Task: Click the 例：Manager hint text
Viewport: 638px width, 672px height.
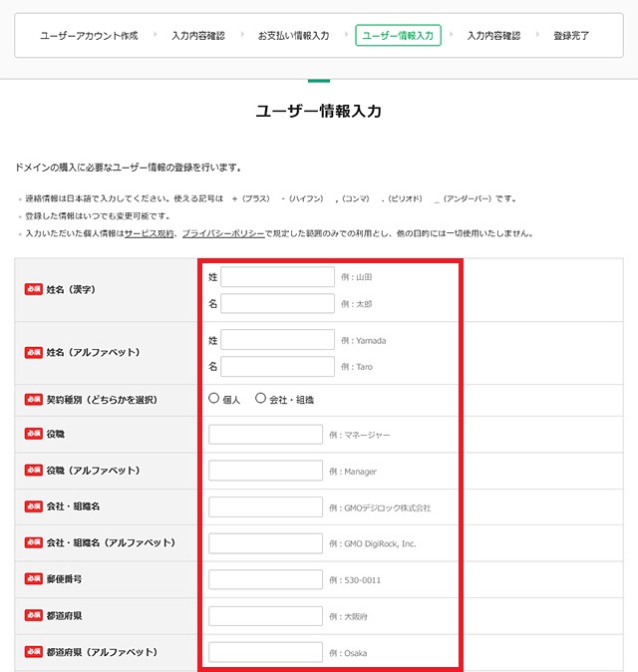Action: [353, 472]
